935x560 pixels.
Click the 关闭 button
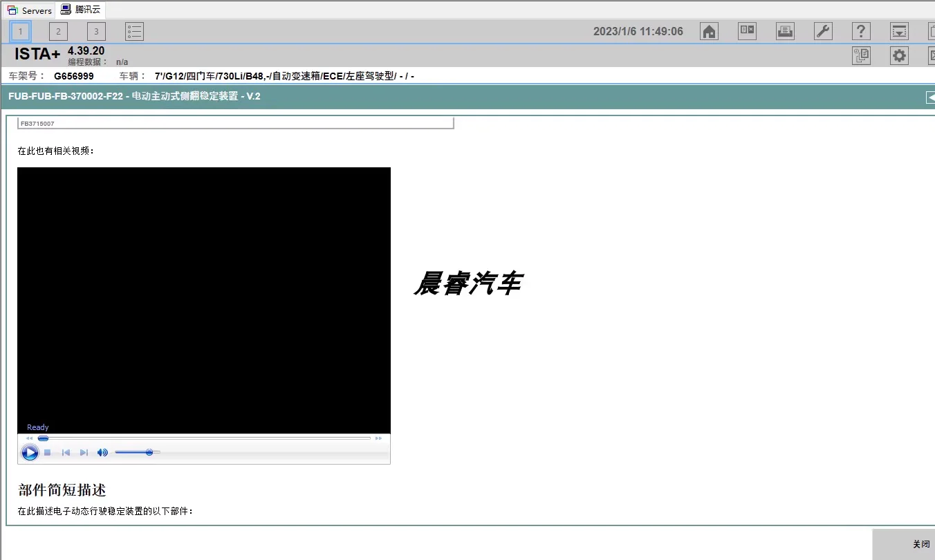(x=904, y=545)
